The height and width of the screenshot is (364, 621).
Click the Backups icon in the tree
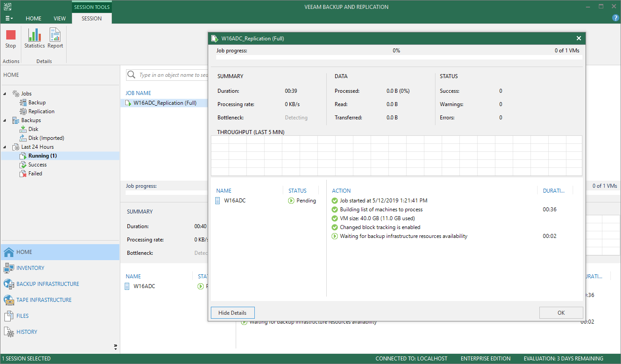16,120
